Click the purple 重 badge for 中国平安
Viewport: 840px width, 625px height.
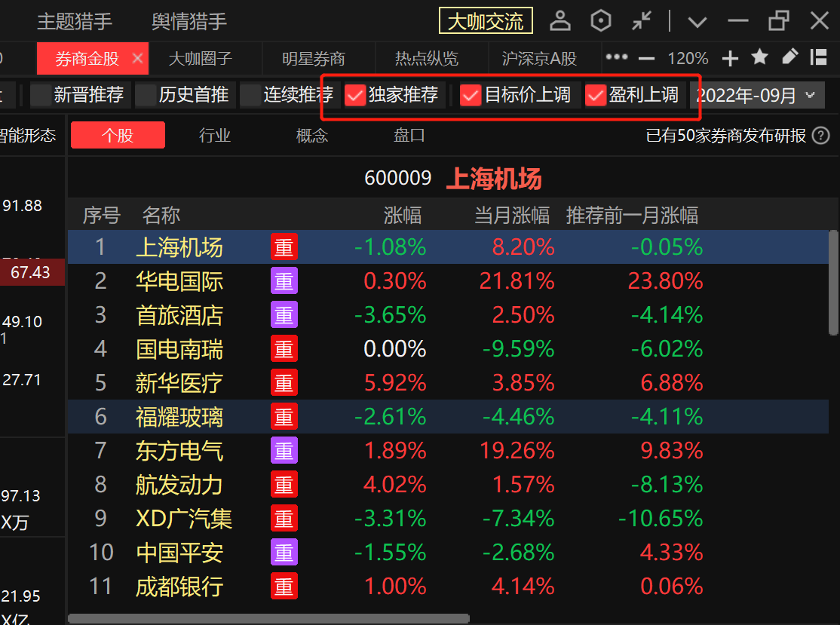click(x=284, y=553)
